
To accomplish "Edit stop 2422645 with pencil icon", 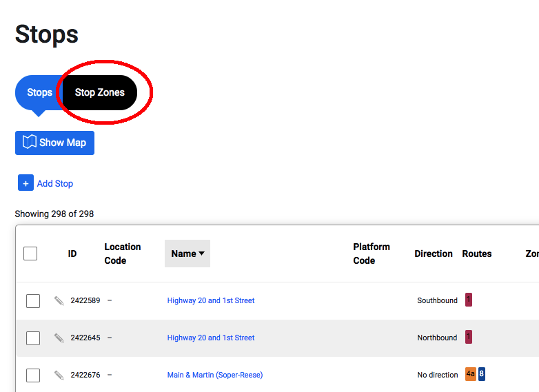I will click(x=59, y=338).
